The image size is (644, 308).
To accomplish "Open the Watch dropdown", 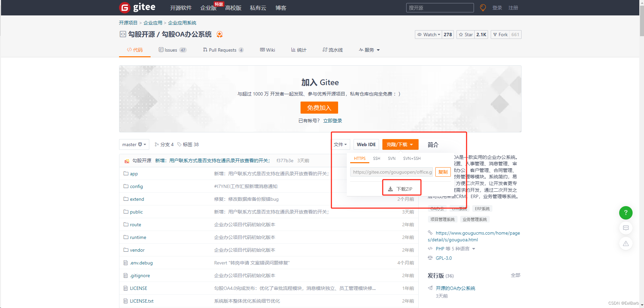I will pos(428,35).
